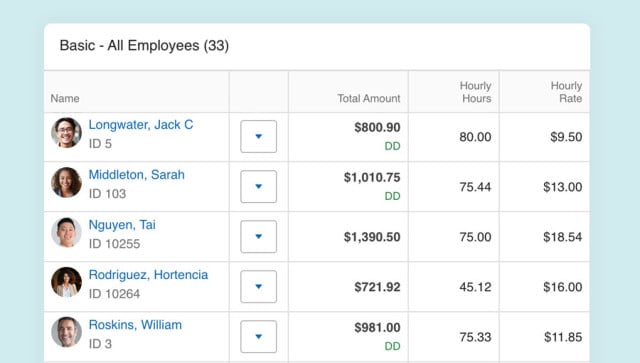The width and height of the screenshot is (640, 363).
Task: Open Middleton, Sarah employee link
Action: click(136, 175)
